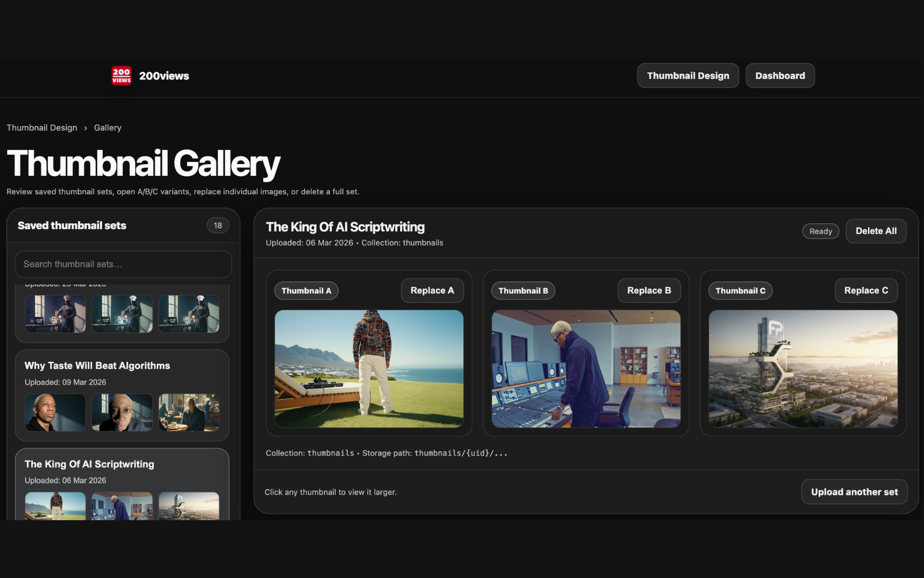This screenshot has width=924, height=578.
Task: Click the 18 saved sets count badge
Action: [x=218, y=225]
